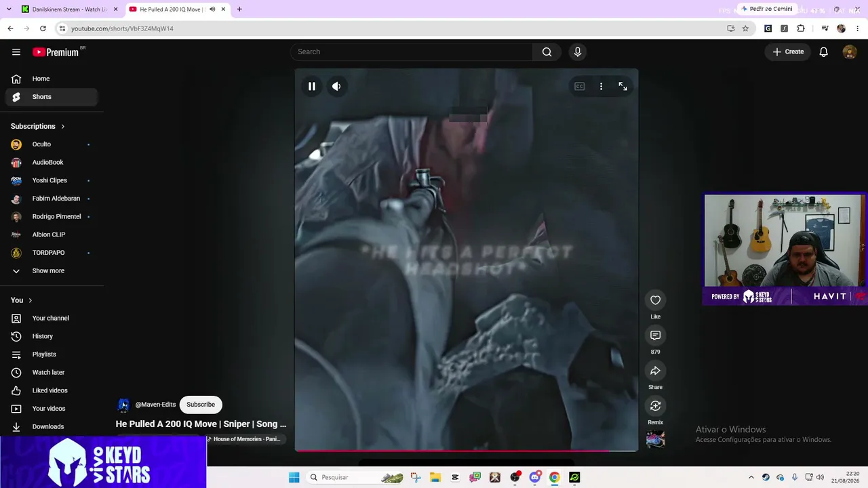Open Your videos in the sidebar

52,409
